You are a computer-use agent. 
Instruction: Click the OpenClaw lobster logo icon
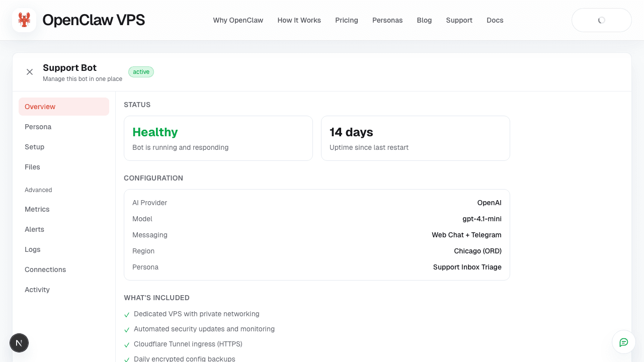pyautogui.click(x=24, y=20)
